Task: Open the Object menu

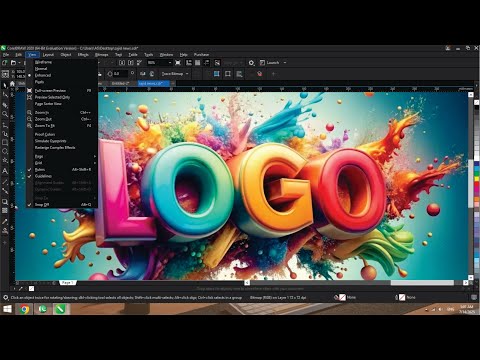Action: [66, 55]
